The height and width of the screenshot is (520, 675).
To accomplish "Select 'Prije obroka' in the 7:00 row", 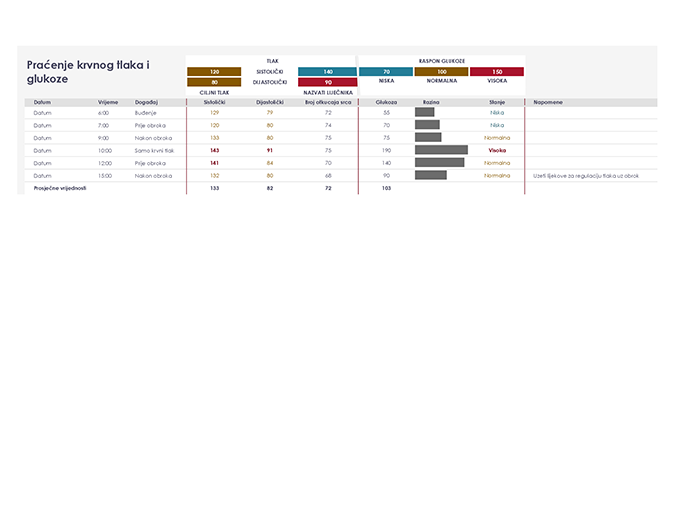I will 150,125.
